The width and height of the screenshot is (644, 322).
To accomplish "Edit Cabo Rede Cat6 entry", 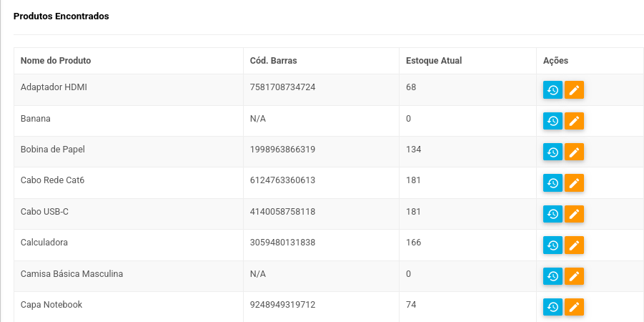I will click(x=574, y=183).
